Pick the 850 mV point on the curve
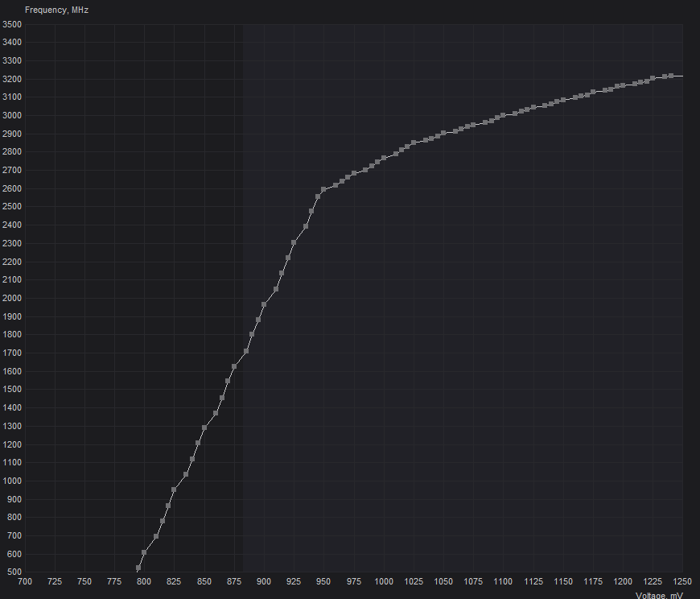Image resolution: width=700 pixels, height=599 pixels. pos(204,428)
